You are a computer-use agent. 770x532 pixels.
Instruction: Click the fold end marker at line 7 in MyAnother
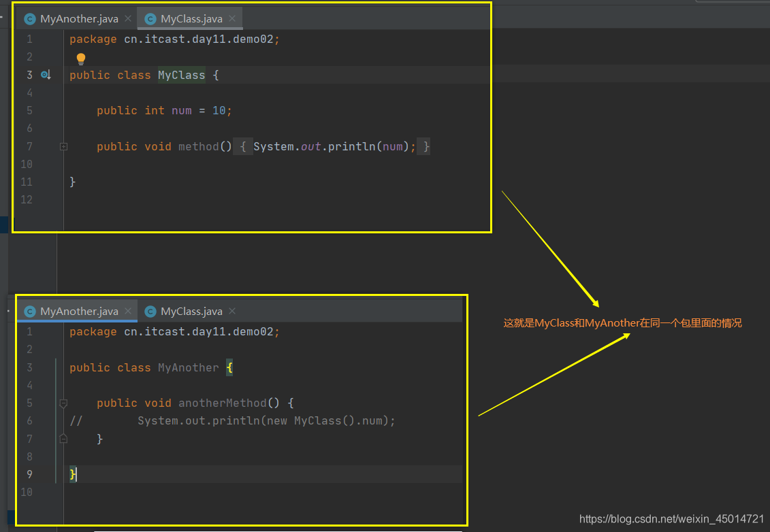[x=63, y=438]
